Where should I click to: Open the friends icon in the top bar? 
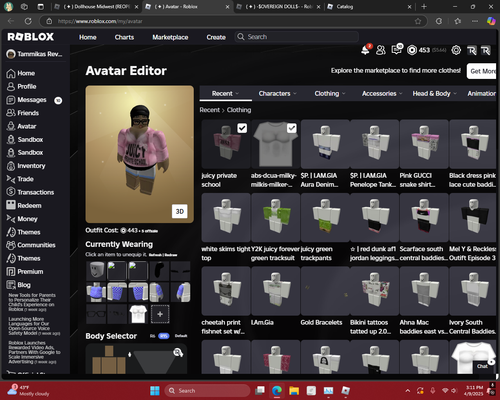(381, 50)
